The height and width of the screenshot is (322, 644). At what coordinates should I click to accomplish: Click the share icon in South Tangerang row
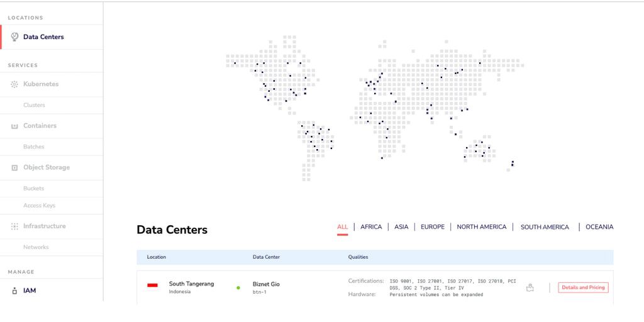530,287
